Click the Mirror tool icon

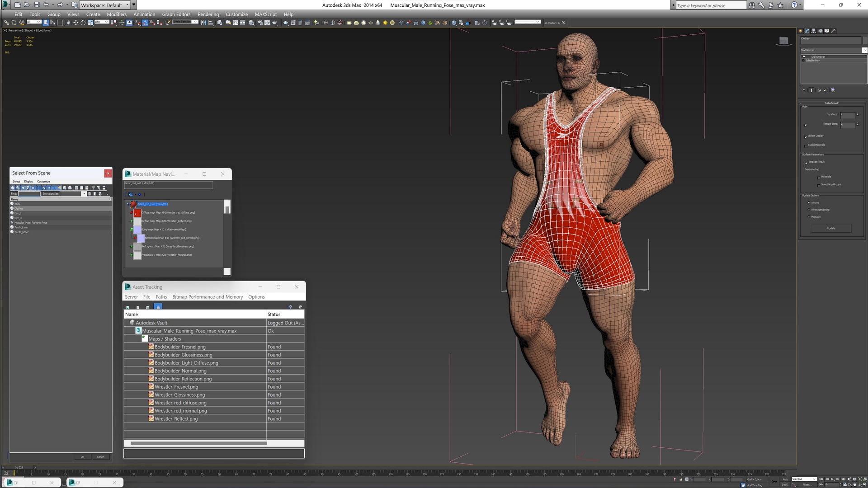tap(203, 23)
